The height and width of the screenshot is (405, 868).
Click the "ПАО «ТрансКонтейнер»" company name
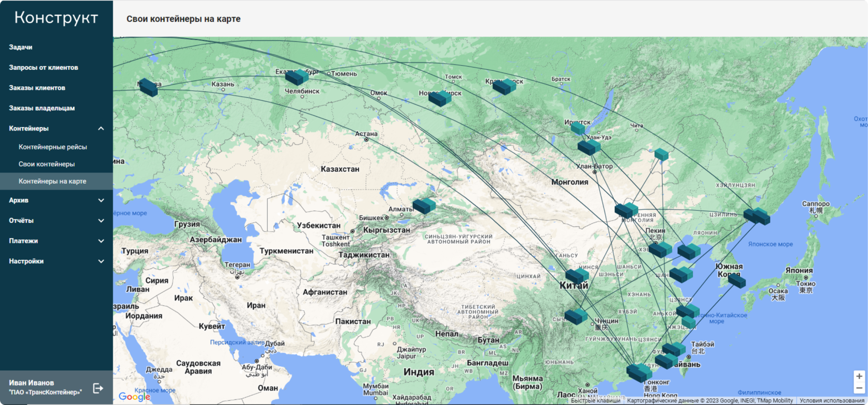pyautogui.click(x=45, y=393)
